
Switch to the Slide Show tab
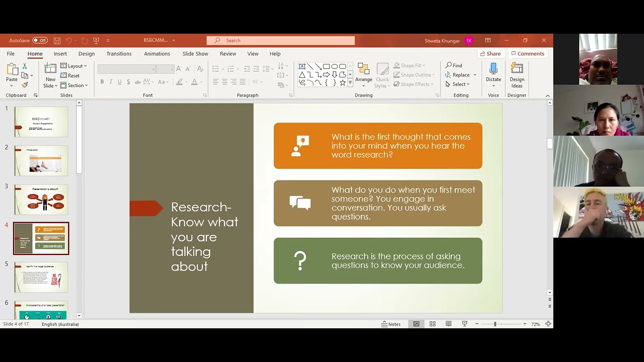pos(195,54)
